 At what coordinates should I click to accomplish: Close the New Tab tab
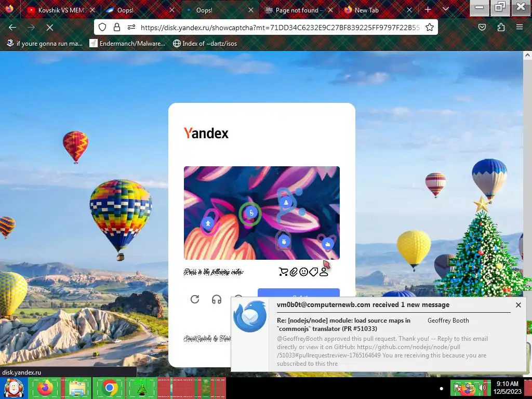point(409,10)
